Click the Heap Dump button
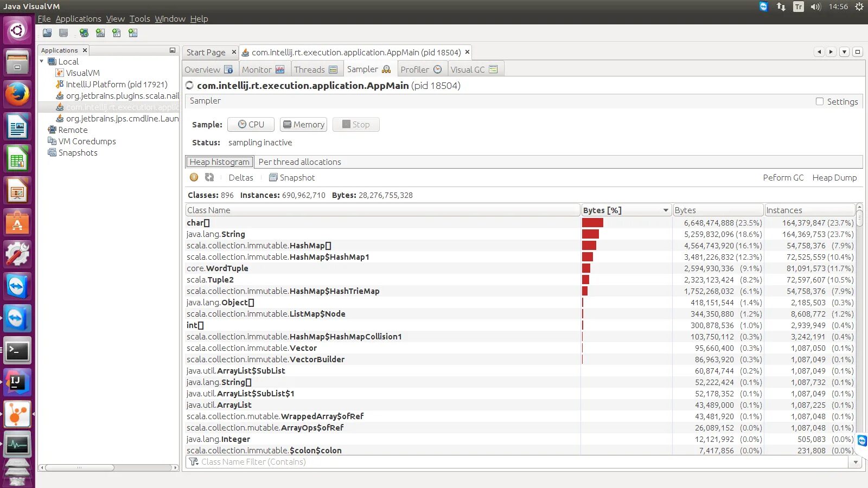 click(x=834, y=177)
